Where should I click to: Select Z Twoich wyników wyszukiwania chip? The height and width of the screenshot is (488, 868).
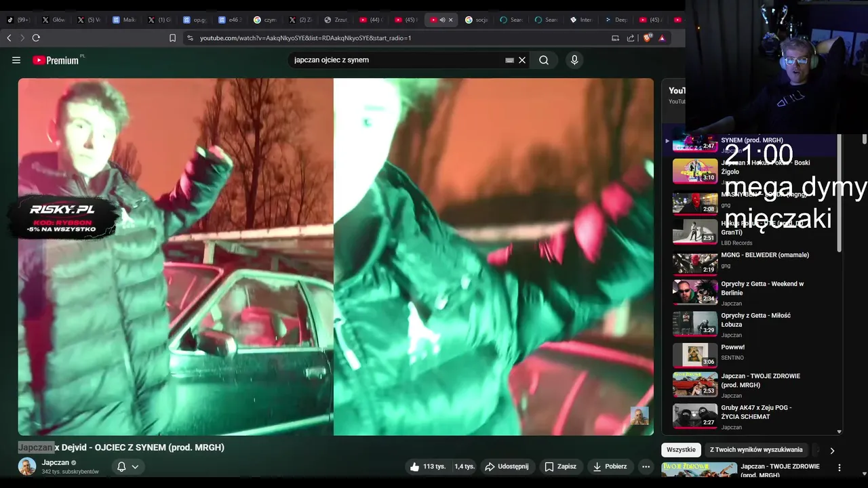(756, 450)
